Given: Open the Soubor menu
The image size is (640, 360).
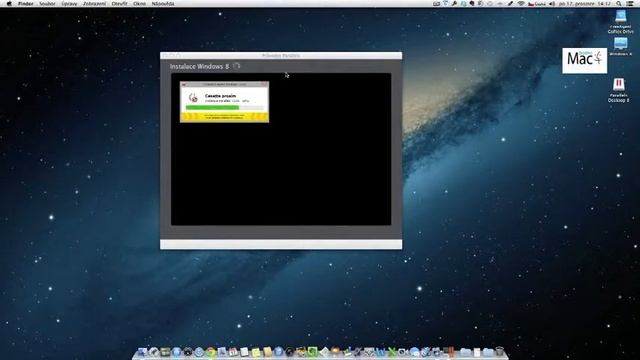Looking at the screenshot, I should click(x=47, y=4).
